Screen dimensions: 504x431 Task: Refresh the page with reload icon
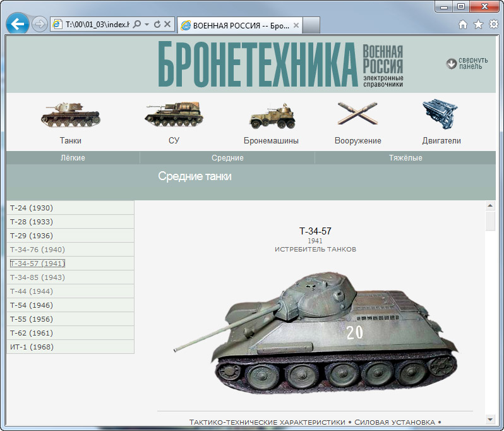(157, 24)
